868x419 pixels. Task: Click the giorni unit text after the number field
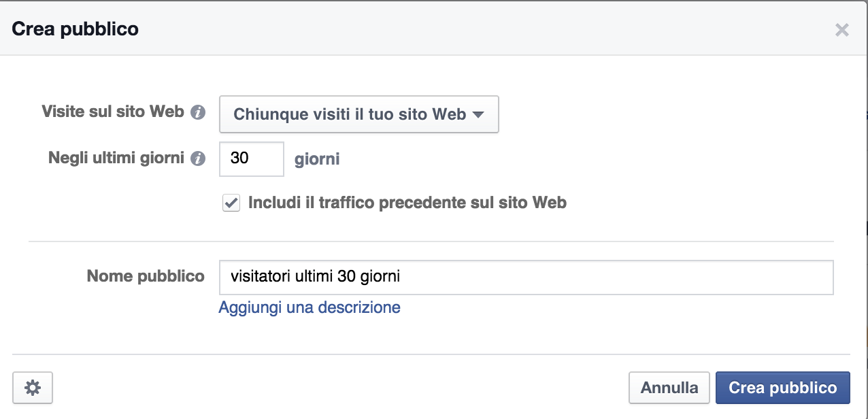(x=317, y=160)
